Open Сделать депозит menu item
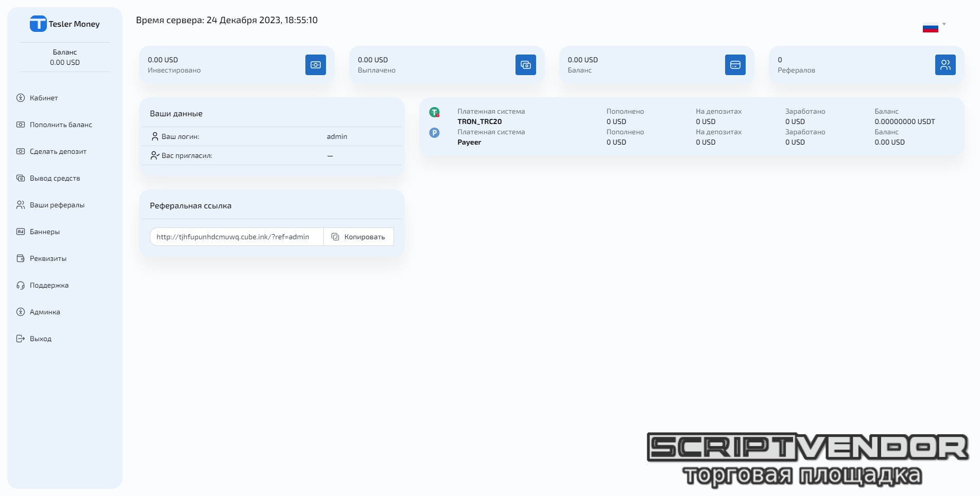The height and width of the screenshot is (496, 980). [x=58, y=151]
